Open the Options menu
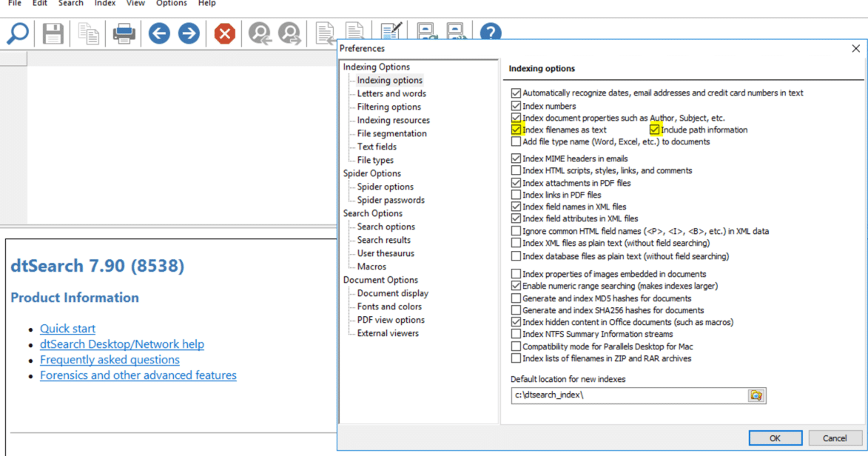The width and height of the screenshot is (868, 456). pos(172,4)
